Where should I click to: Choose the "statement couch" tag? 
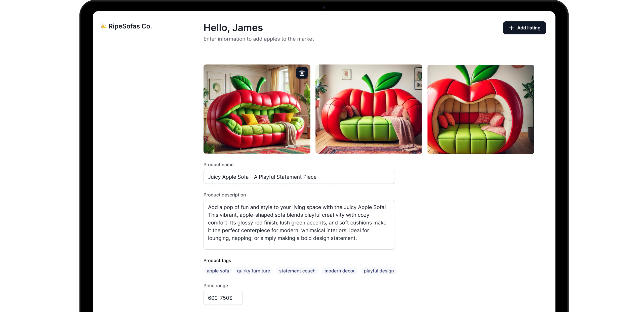(297, 271)
